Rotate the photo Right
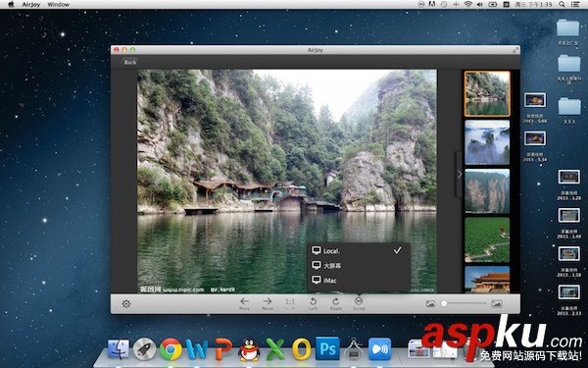The width and height of the screenshot is (588, 368). tap(336, 304)
